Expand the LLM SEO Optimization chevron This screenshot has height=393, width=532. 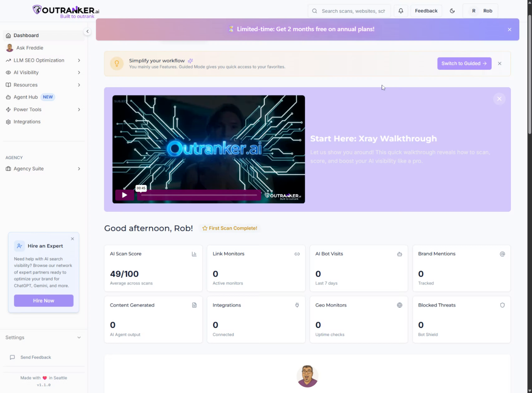79,60
